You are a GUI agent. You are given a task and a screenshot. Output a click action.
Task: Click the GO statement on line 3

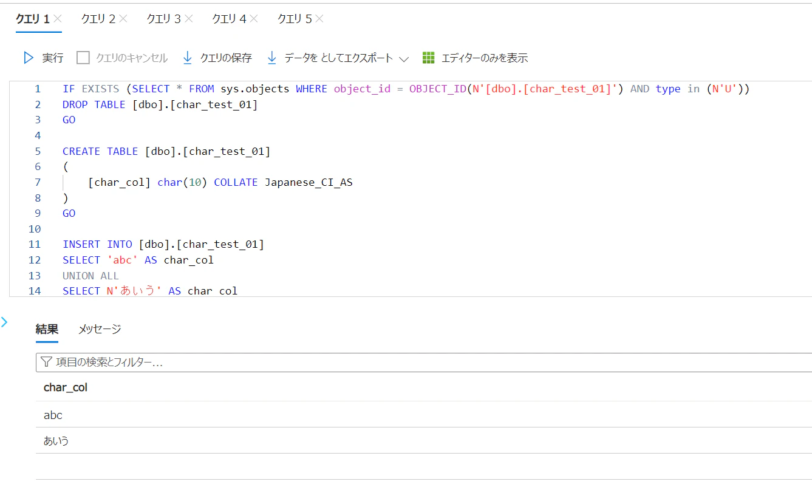point(69,120)
